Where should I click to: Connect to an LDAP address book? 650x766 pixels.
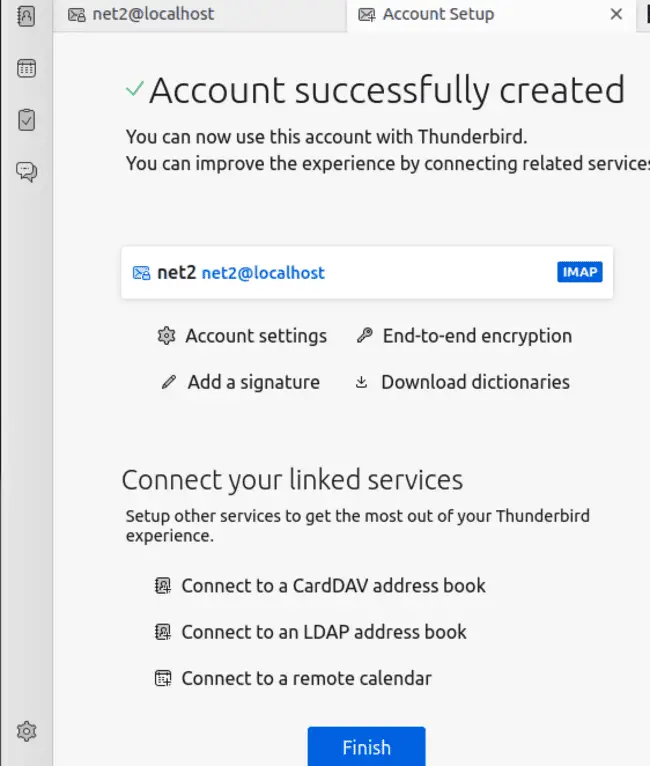pos(311,632)
